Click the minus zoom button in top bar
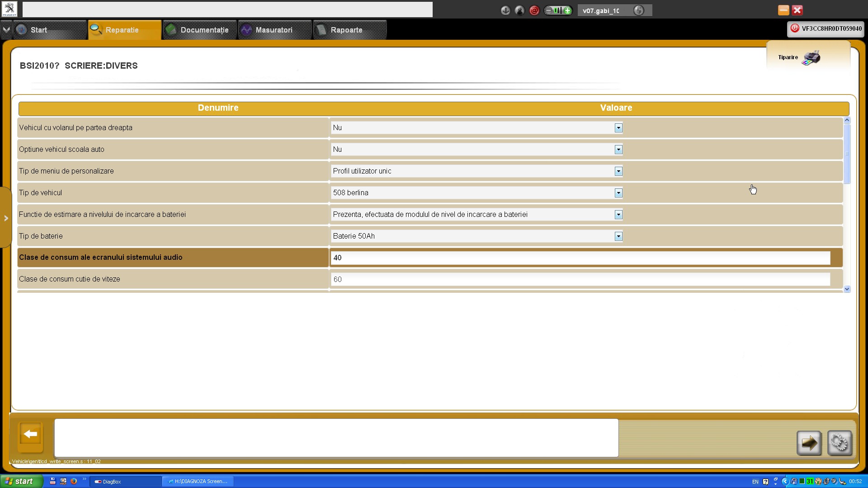This screenshot has height=488, width=868. (x=548, y=10)
